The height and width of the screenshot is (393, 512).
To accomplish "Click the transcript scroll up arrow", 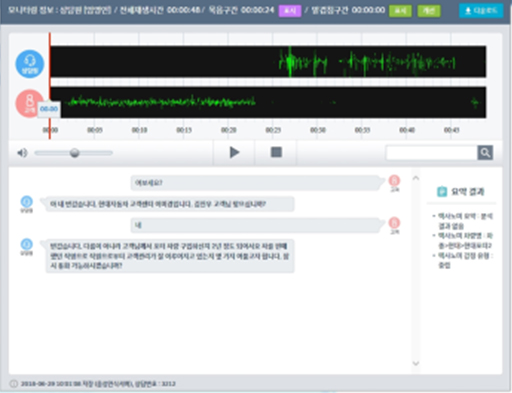I will click(416, 178).
